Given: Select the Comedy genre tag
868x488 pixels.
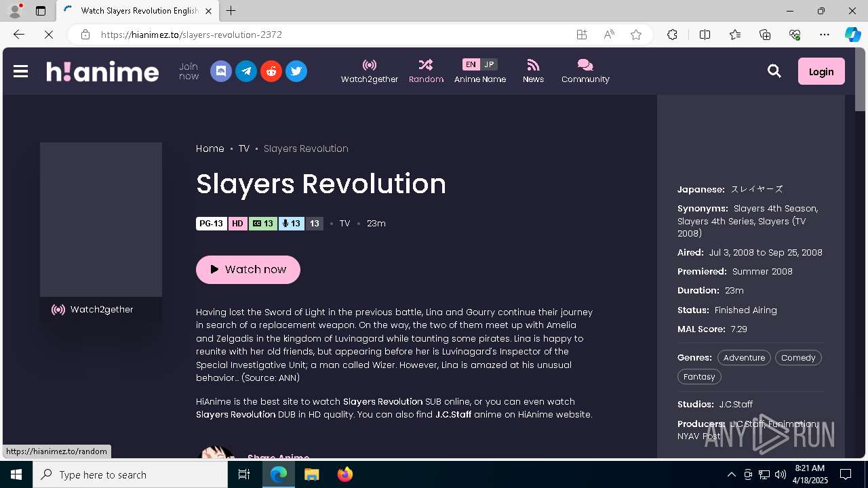Looking at the screenshot, I should pyautogui.click(x=798, y=358).
